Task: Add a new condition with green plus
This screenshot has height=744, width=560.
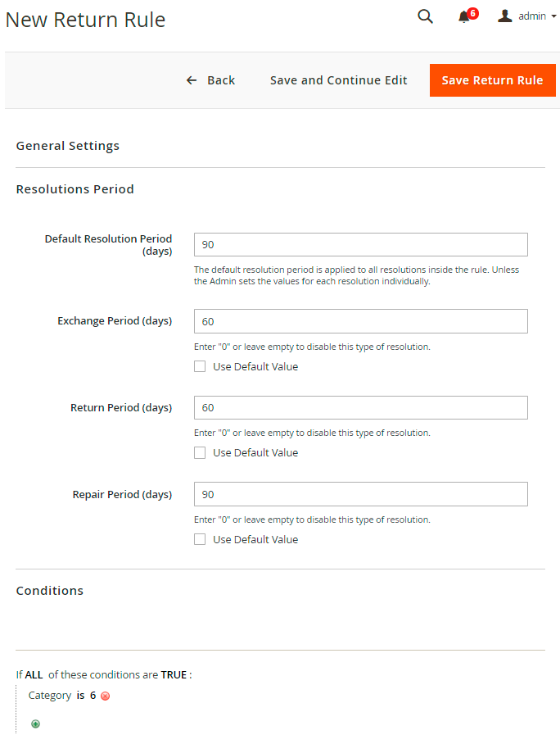Action: click(35, 724)
